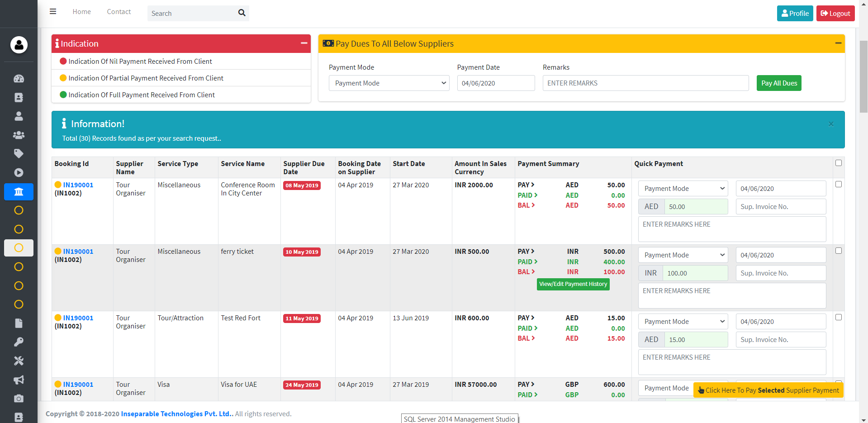This screenshot has width=868, height=423.
Task: Open the address book icon below the dashboard icon
Action: click(19, 97)
